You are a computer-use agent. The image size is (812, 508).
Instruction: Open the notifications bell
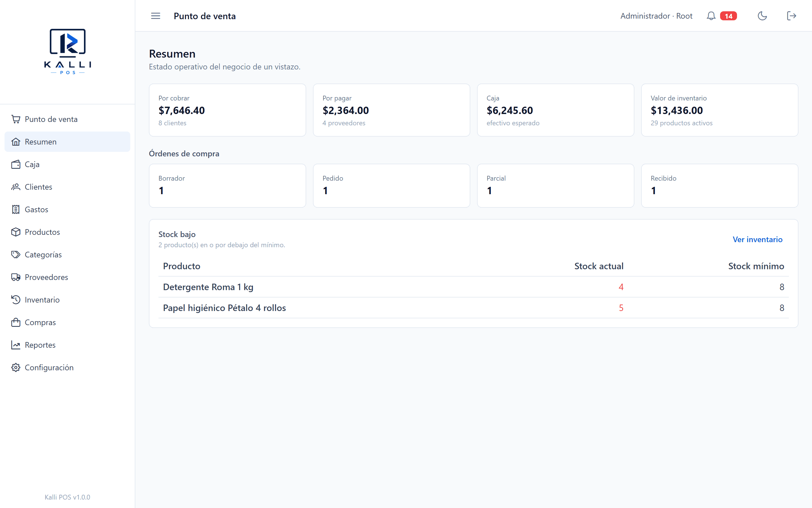[x=711, y=16]
